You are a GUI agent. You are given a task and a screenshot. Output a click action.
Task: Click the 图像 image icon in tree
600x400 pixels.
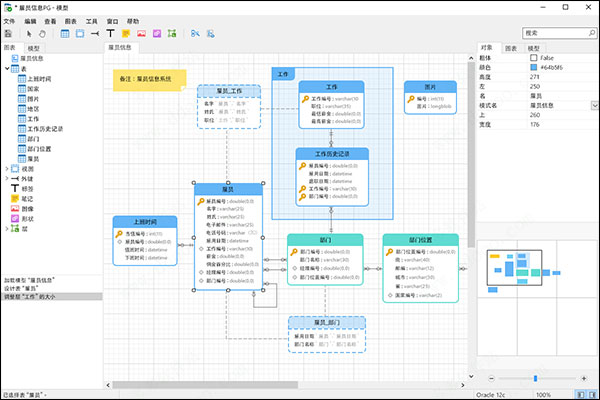coord(15,209)
